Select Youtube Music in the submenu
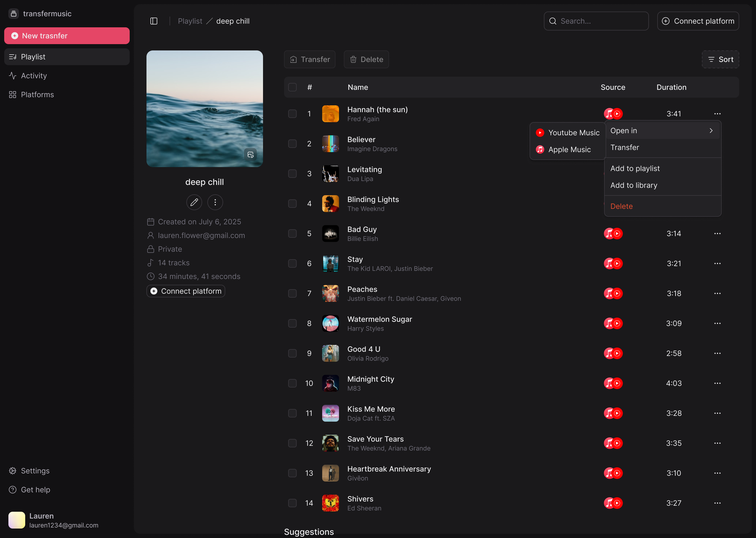This screenshot has height=538, width=756. point(574,132)
